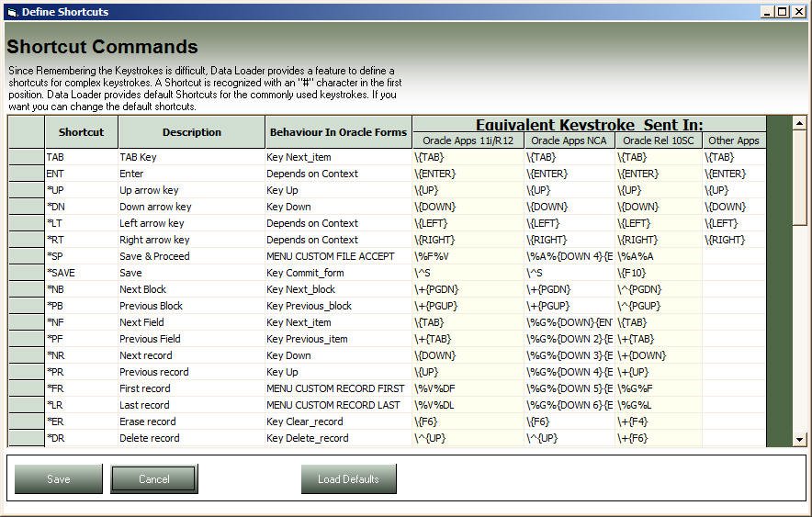Click the '\{F10}' keystroke cell
This screenshot has height=517, width=812.
tap(659, 274)
